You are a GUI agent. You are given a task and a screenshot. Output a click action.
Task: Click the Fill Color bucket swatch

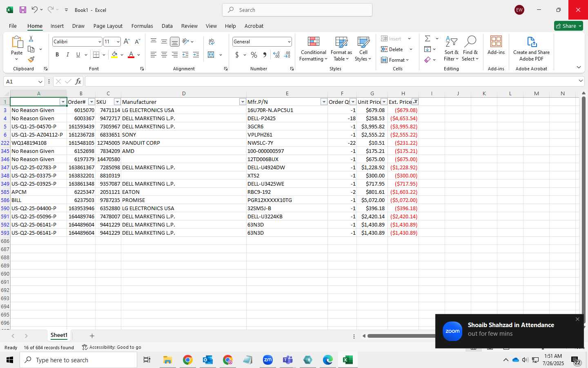click(x=114, y=55)
